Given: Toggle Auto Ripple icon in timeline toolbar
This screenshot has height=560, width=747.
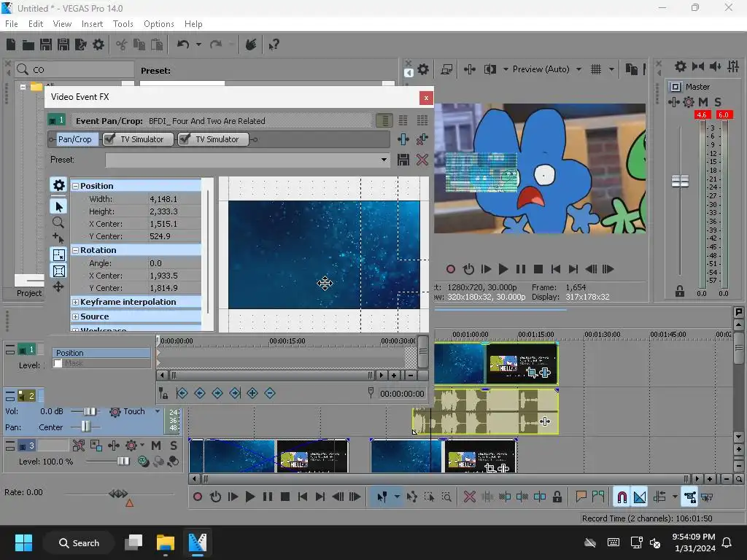Looking at the screenshot, I should click(659, 497).
